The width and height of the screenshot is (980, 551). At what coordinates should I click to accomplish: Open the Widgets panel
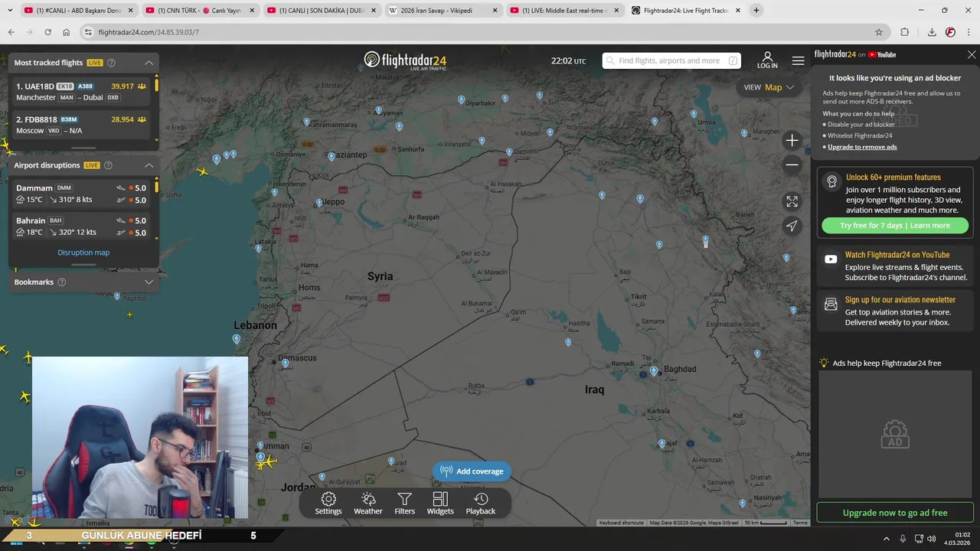point(440,504)
